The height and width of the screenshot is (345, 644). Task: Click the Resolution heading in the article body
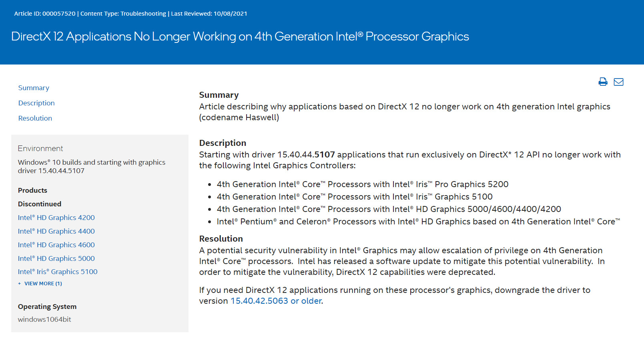(x=221, y=239)
